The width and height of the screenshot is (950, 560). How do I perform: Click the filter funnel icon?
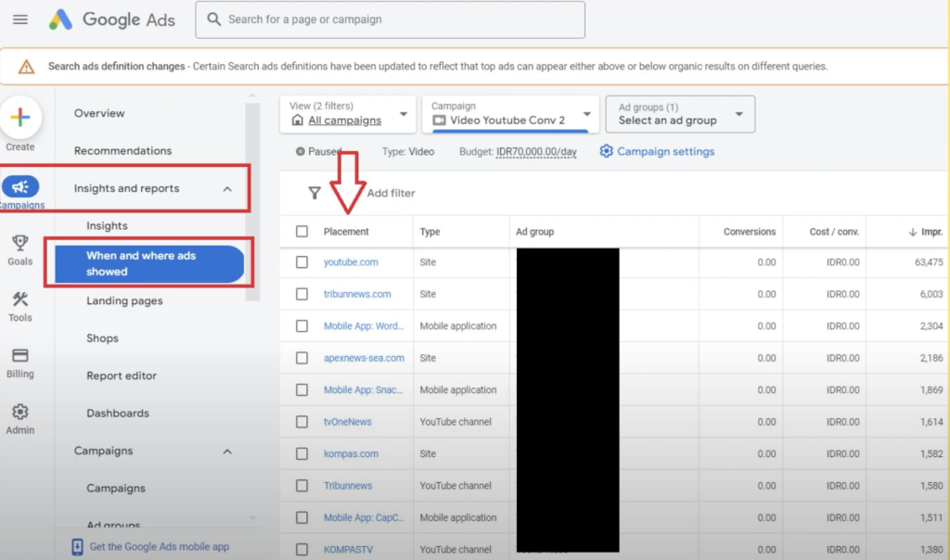click(315, 193)
